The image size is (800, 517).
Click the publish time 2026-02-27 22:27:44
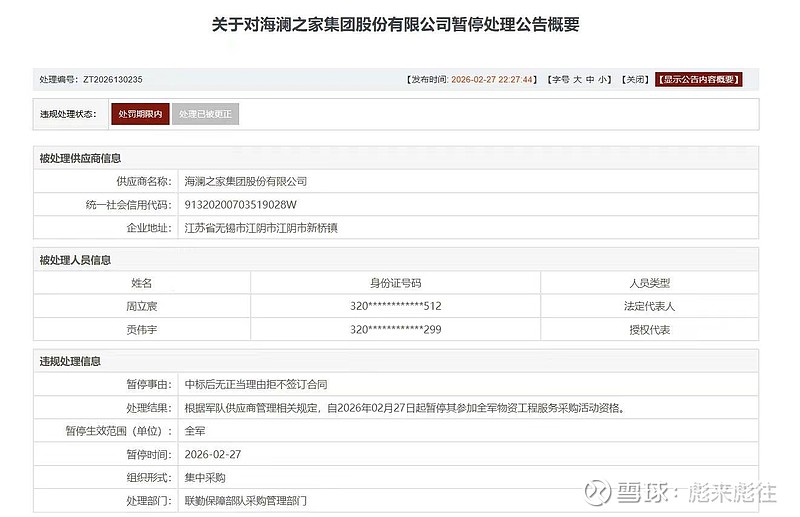tap(492, 80)
